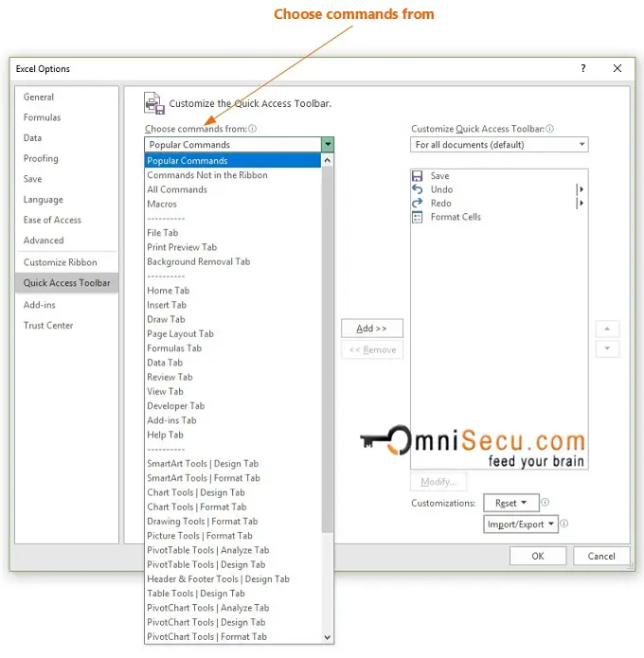Open the Reset dropdown button
Image resolution: width=644 pixels, height=658 pixels.
point(510,503)
